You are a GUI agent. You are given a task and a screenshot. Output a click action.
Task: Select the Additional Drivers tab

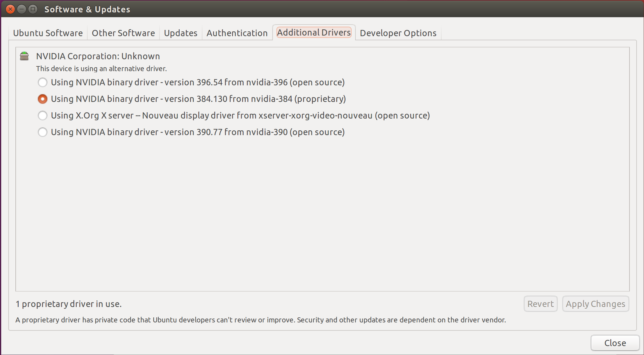(314, 32)
